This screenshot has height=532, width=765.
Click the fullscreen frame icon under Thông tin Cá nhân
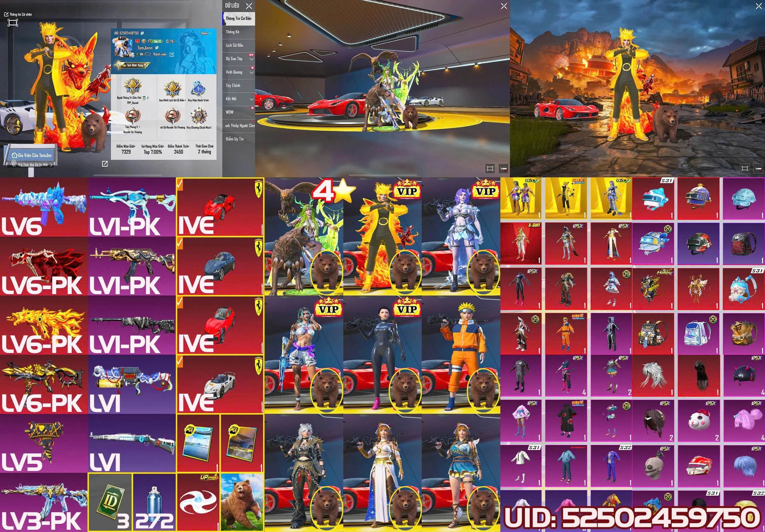13,23
